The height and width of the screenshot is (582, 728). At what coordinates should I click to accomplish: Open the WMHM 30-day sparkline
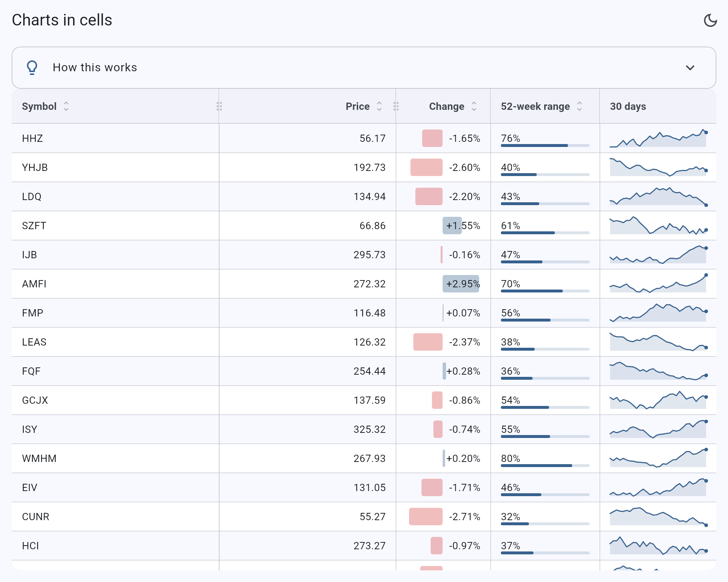(x=658, y=458)
